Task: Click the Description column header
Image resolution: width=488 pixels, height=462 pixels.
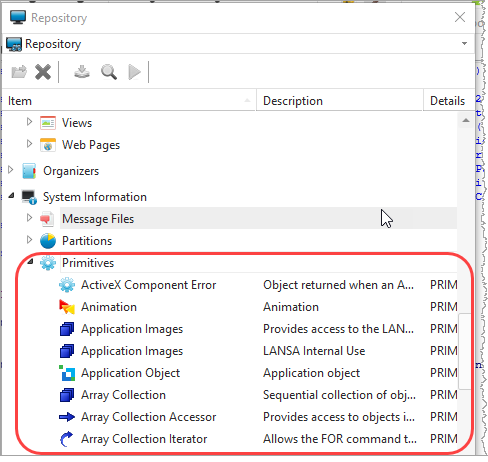Action: click(x=340, y=101)
